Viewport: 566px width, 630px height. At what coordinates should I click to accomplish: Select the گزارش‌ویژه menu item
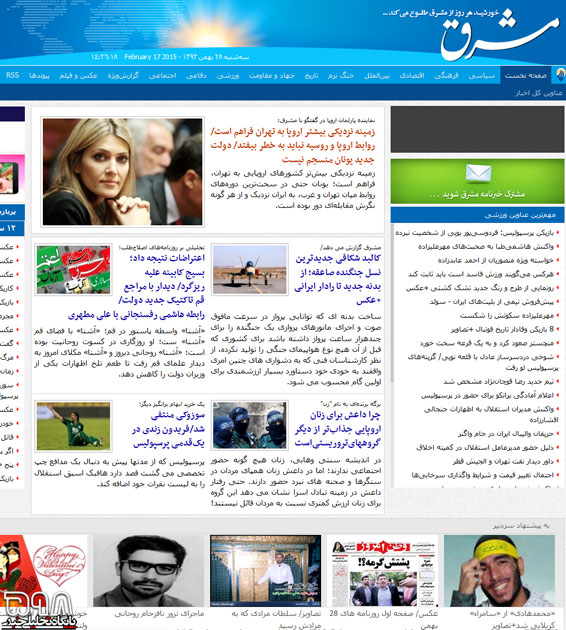tap(123, 75)
